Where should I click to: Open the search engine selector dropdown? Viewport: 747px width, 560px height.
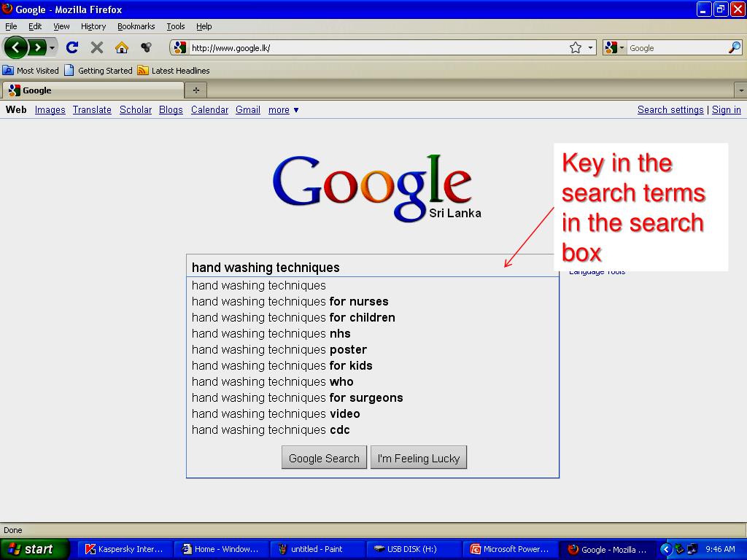614,47
